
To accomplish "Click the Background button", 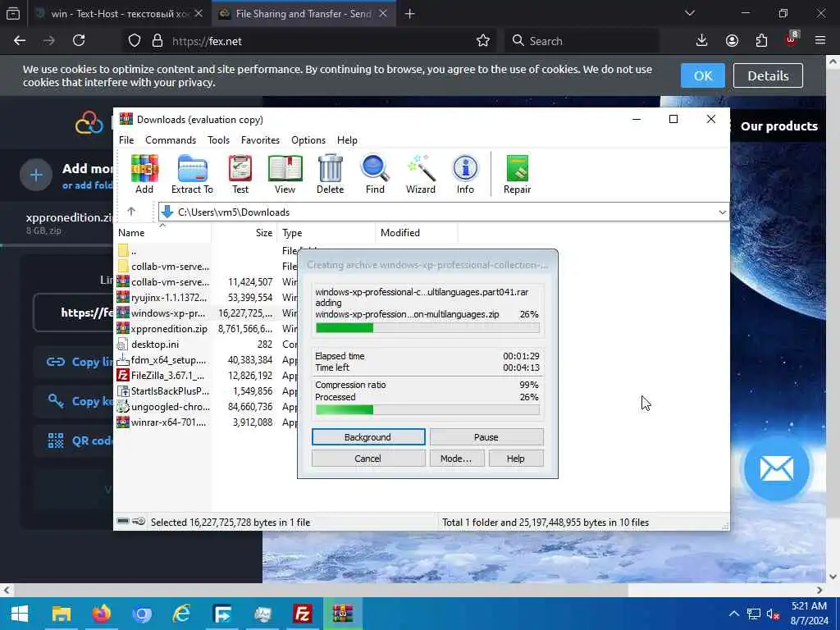I will pos(368,437).
